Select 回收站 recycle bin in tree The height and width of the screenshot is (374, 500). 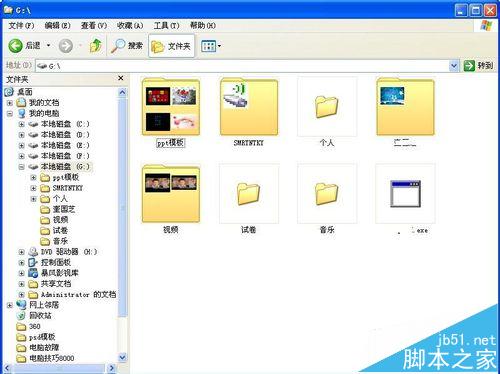click(40, 315)
